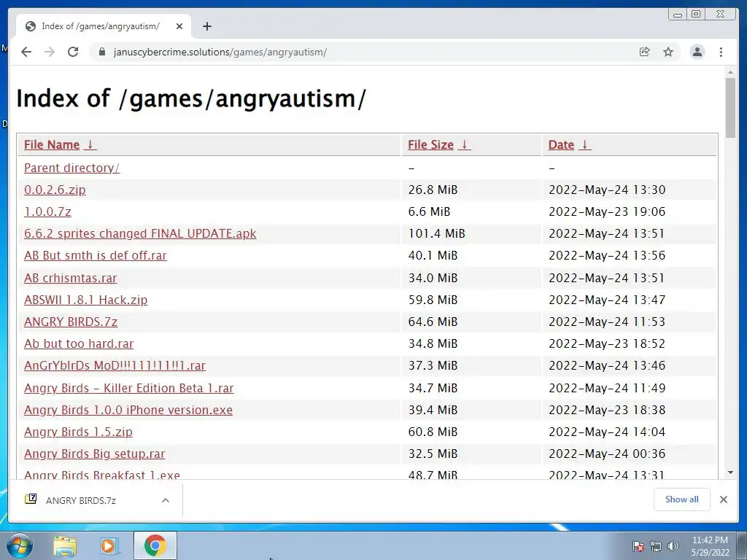Download Angry Birds - Killer Edition Beta 1.rar

coord(128,388)
